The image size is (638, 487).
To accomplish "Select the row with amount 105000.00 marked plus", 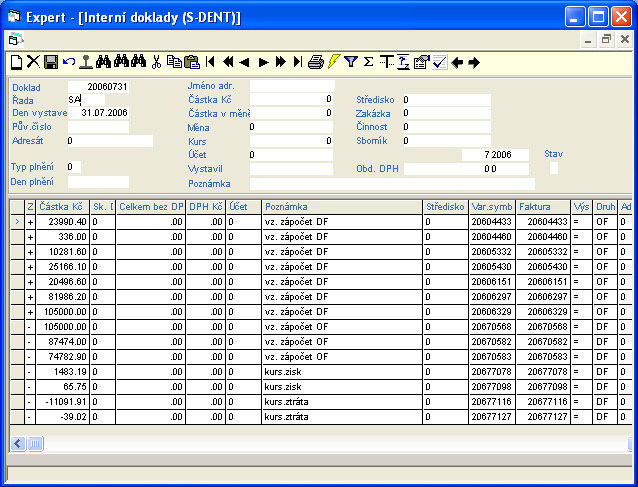I will [64, 311].
